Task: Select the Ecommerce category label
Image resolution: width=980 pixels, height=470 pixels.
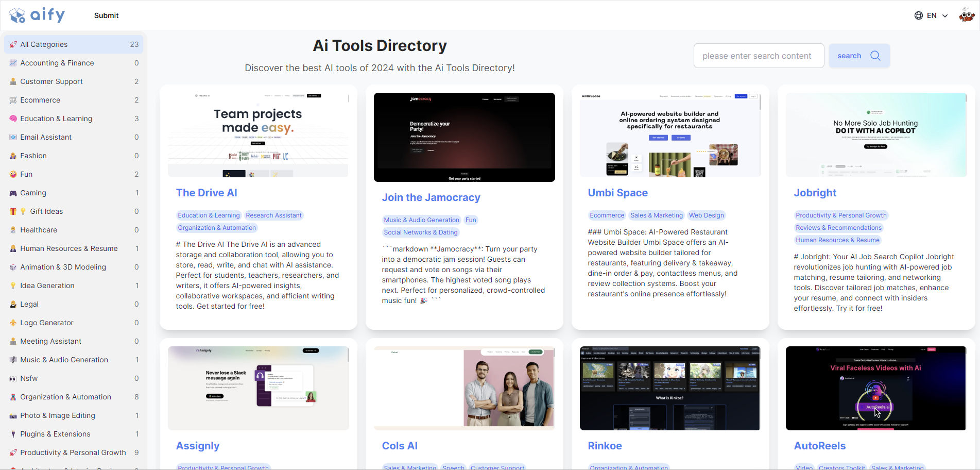Action: click(40, 100)
